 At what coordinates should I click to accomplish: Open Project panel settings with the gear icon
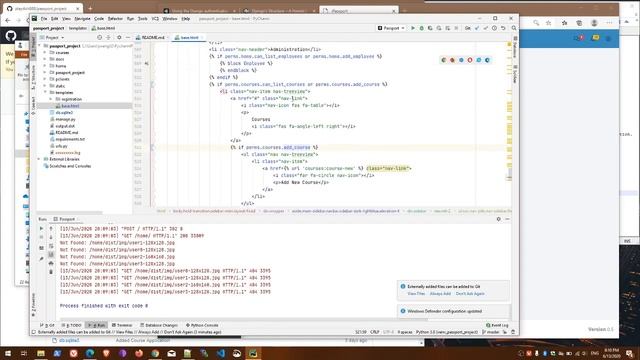tap(119, 38)
